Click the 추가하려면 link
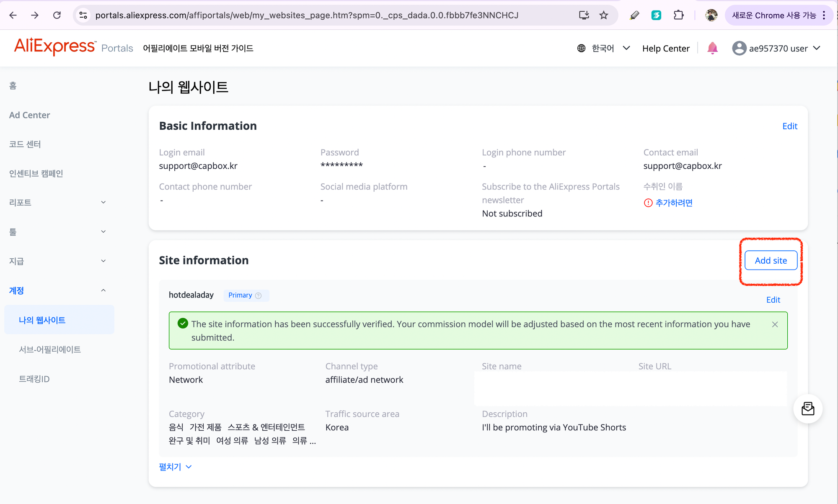Screen dimensions: 838x504 point(674,203)
